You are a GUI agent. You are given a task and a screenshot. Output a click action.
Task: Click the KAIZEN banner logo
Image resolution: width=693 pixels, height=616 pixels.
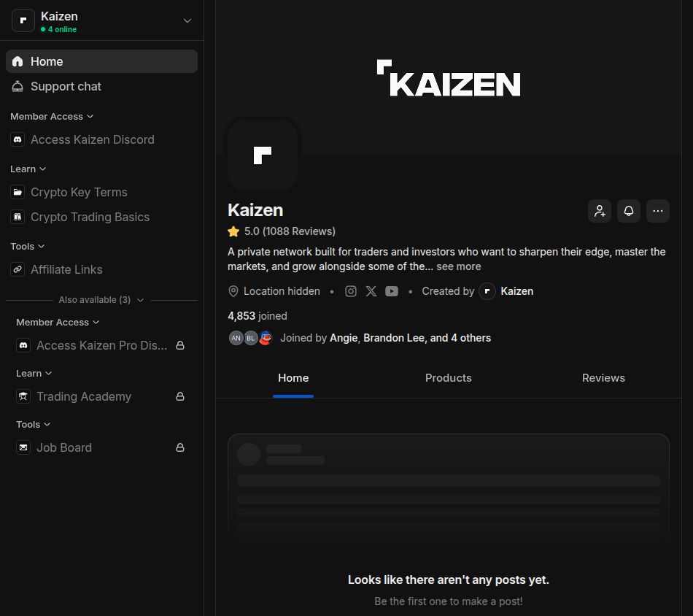(449, 78)
